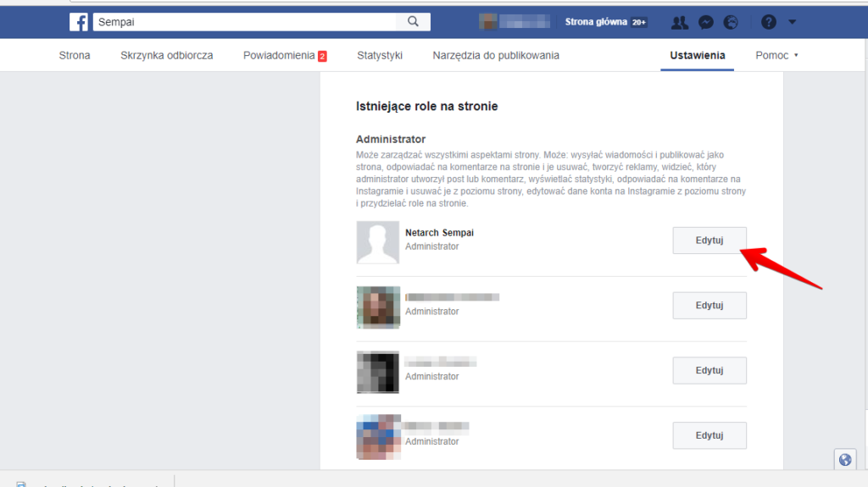Click the blurred name of fourth administrator
Screen dimensions: 868x487
(x=437, y=427)
